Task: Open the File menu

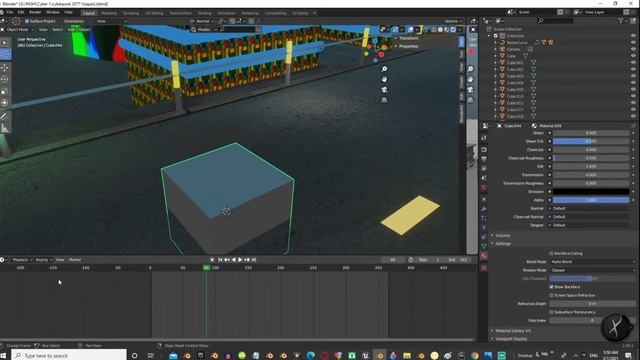Action: (9, 12)
